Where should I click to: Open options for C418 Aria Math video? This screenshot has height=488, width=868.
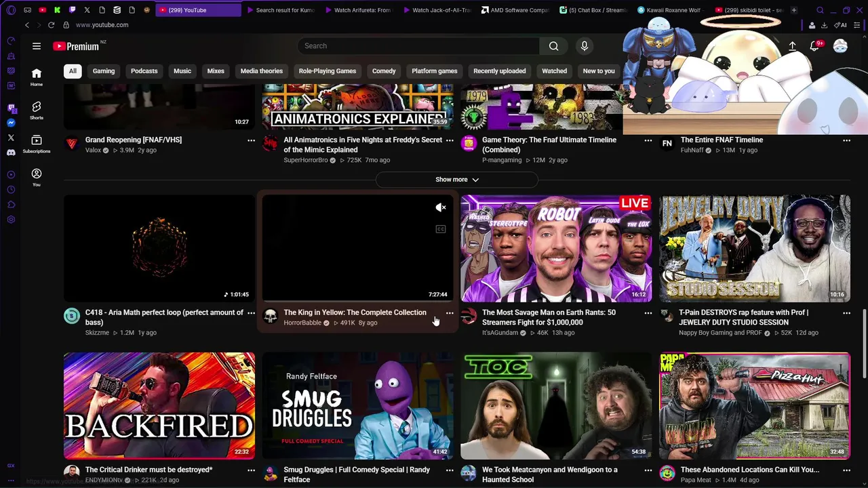click(x=251, y=313)
